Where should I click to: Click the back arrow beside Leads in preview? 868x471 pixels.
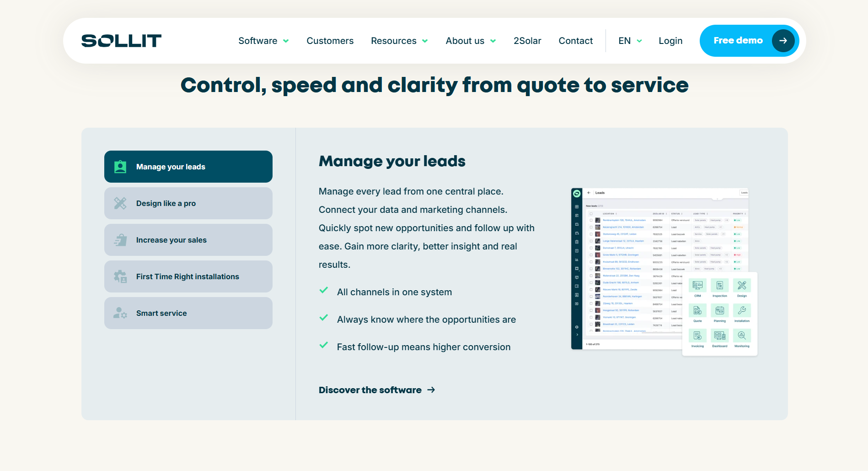coord(589,193)
